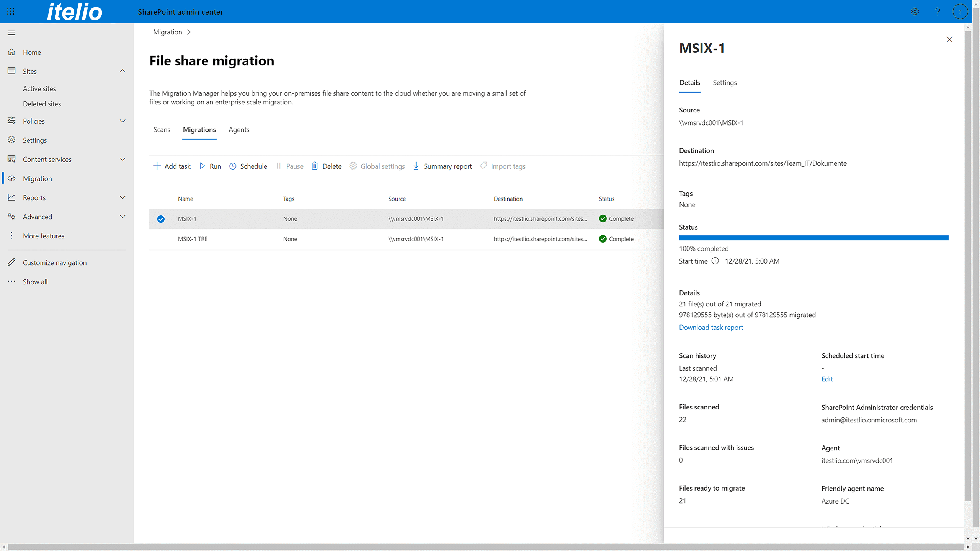Click the Pause toolbar button
The height and width of the screenshot is (551, 980).
(290, 166)
